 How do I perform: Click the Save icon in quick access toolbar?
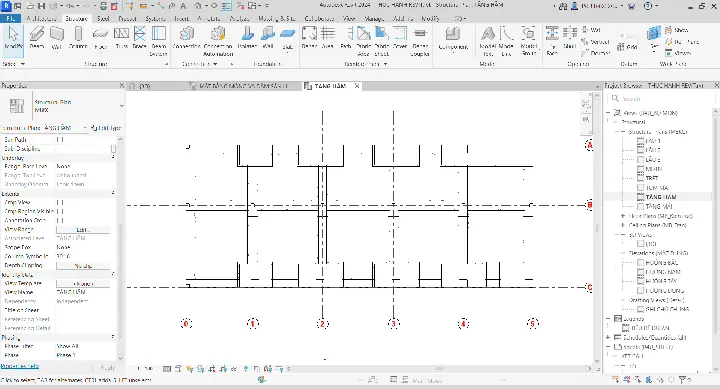[x=41, y=6]
